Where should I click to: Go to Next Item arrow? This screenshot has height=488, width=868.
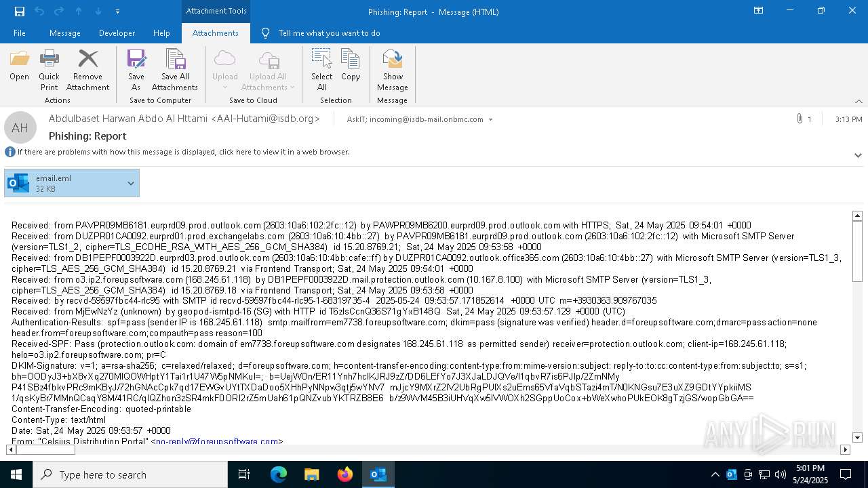[98, 12]
